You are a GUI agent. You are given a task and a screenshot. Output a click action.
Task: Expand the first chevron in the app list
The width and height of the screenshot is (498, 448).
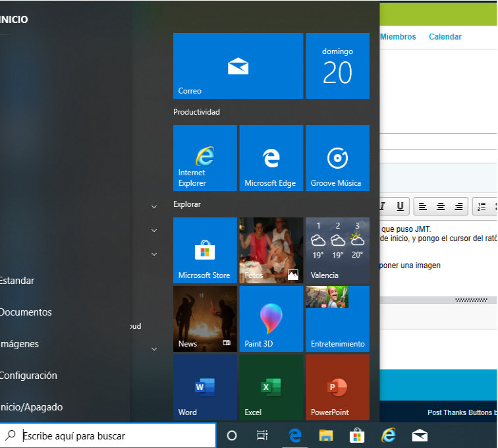click(154, 207)
